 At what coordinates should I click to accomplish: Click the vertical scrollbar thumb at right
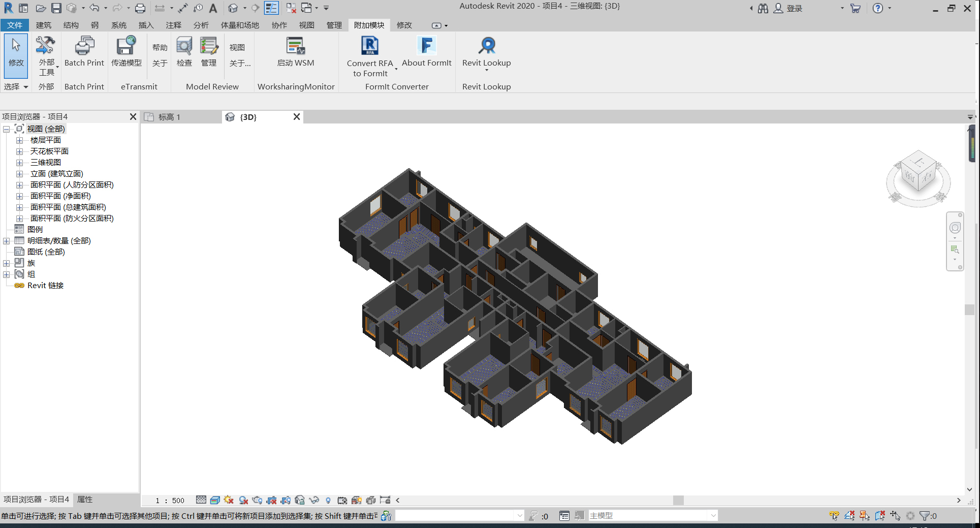(x=969, y=309)
